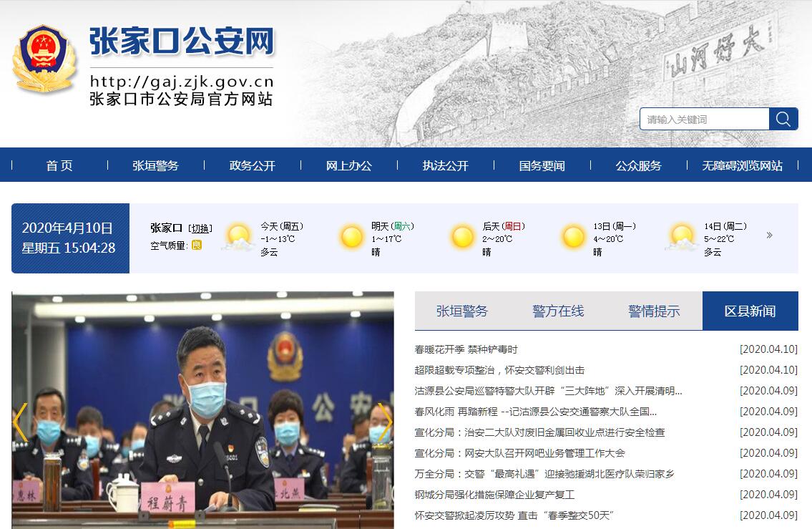The image size is (812, 529).
Task: Open article 钢城分局强化措施保障企业复工
Action: 494,495
